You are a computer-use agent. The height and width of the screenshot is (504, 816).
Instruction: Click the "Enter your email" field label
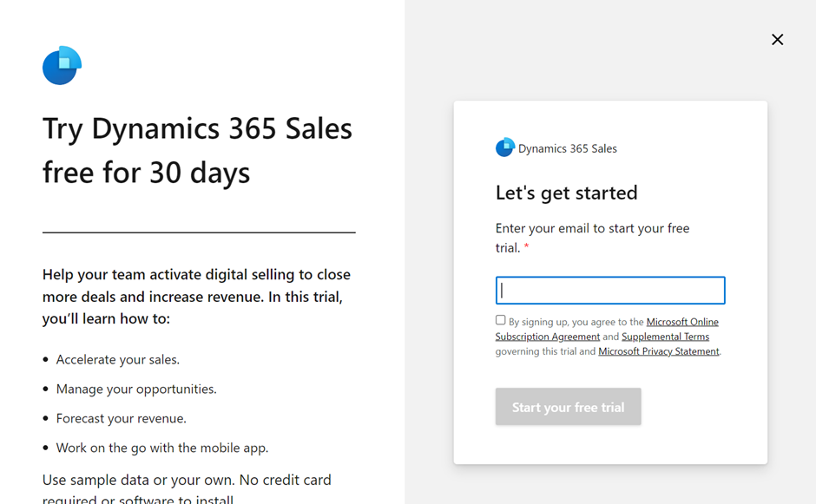(x=592, y=238)
